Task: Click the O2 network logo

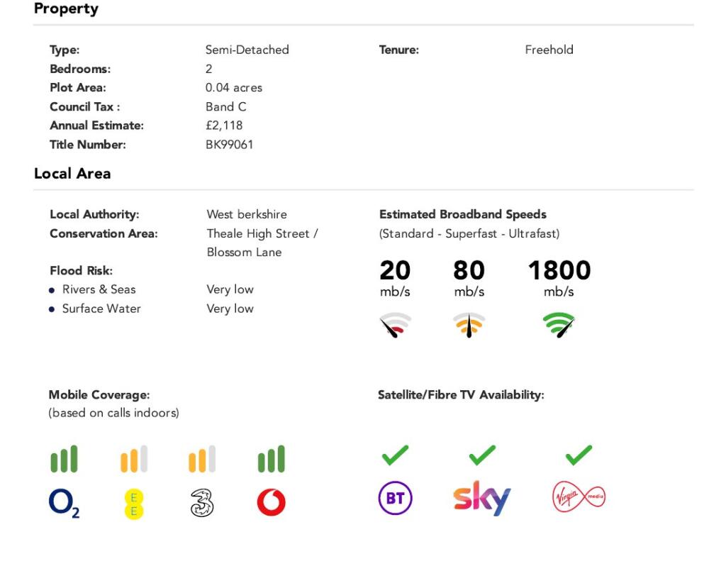Action: pyautogui.click(x=64, y=504)
